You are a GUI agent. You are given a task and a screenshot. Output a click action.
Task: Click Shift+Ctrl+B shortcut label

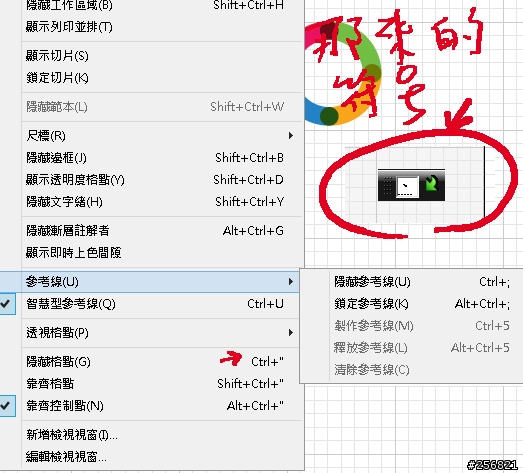coord(249,157)
